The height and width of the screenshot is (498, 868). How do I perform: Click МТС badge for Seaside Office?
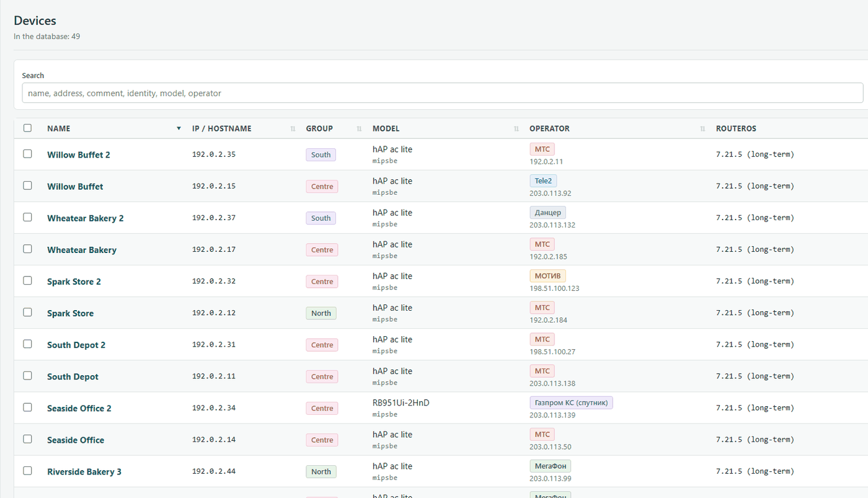coord(542,434)
